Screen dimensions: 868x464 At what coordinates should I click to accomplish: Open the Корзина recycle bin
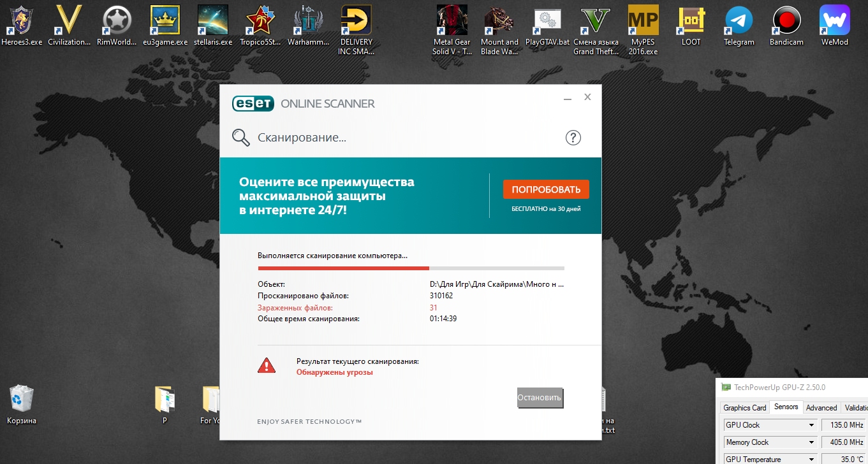click(x=22, y=400)
